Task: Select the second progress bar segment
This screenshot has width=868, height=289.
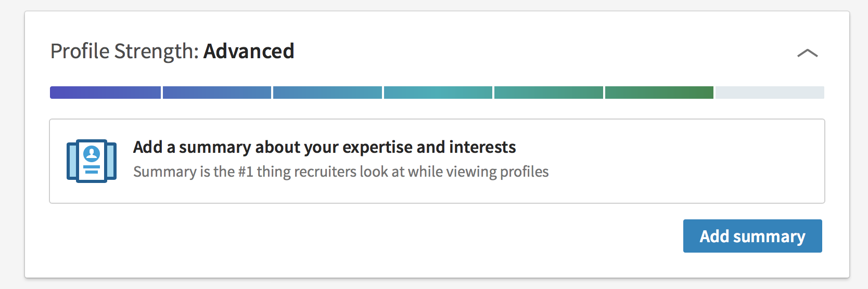Action: tap(217, 93)
